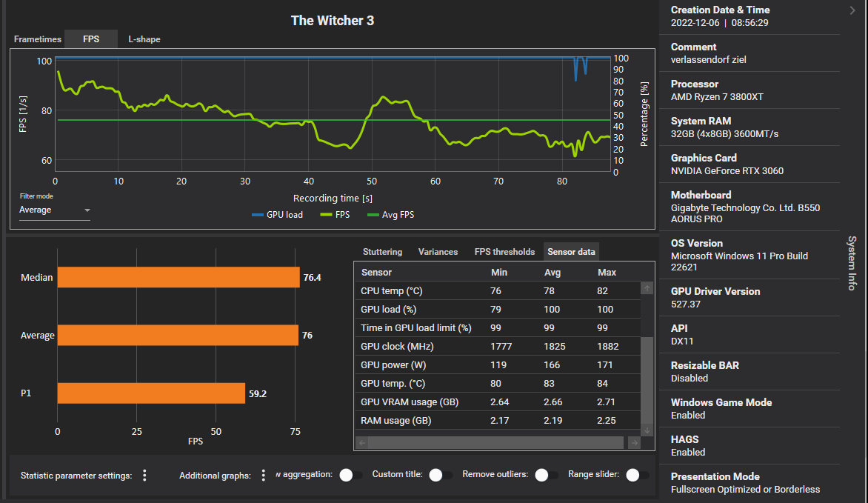Click Presentation Mode Fullscreen Optimized value
Viewport: 868px width, 503px height.
[745, 490]
